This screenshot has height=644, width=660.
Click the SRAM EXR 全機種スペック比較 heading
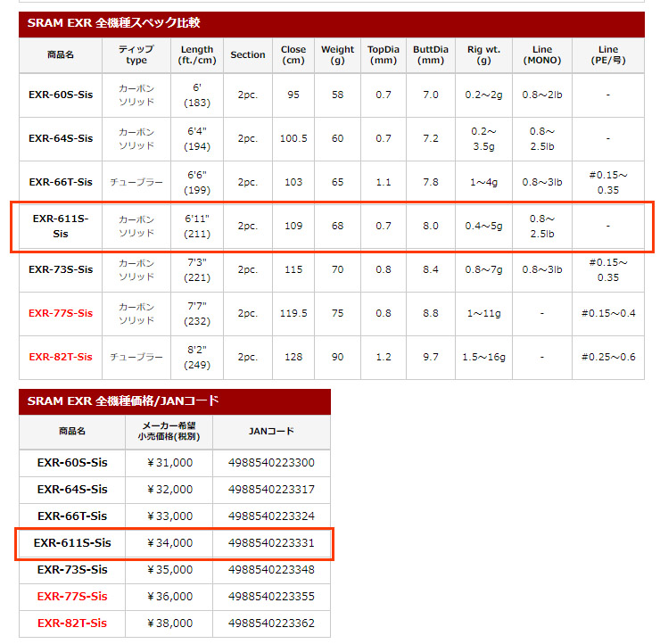[113, 22]
